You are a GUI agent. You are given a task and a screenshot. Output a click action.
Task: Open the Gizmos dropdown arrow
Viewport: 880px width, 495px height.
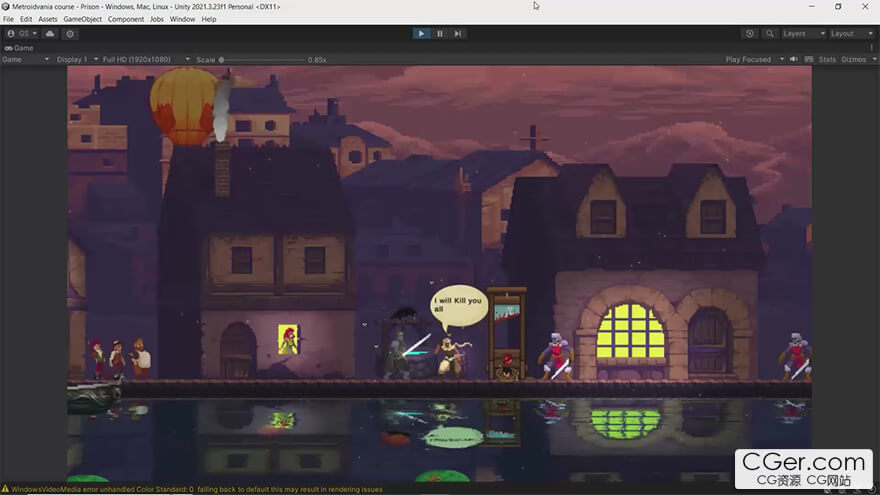(874, 59)
